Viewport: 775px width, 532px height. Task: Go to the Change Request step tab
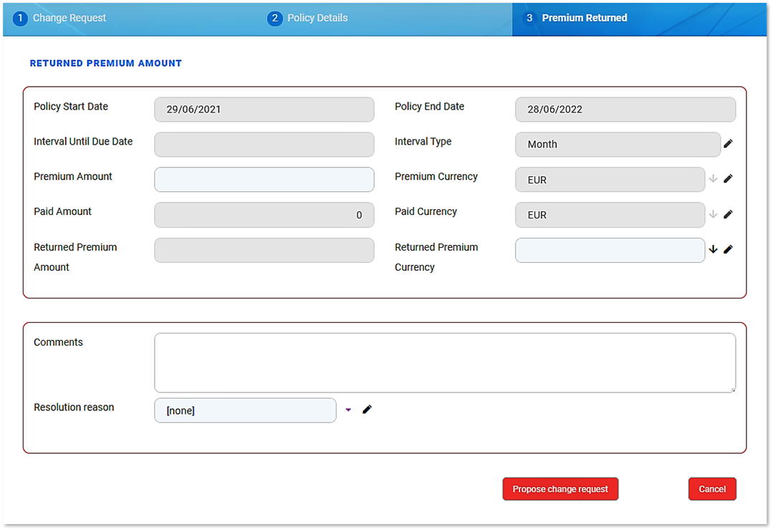coord(69,19)
